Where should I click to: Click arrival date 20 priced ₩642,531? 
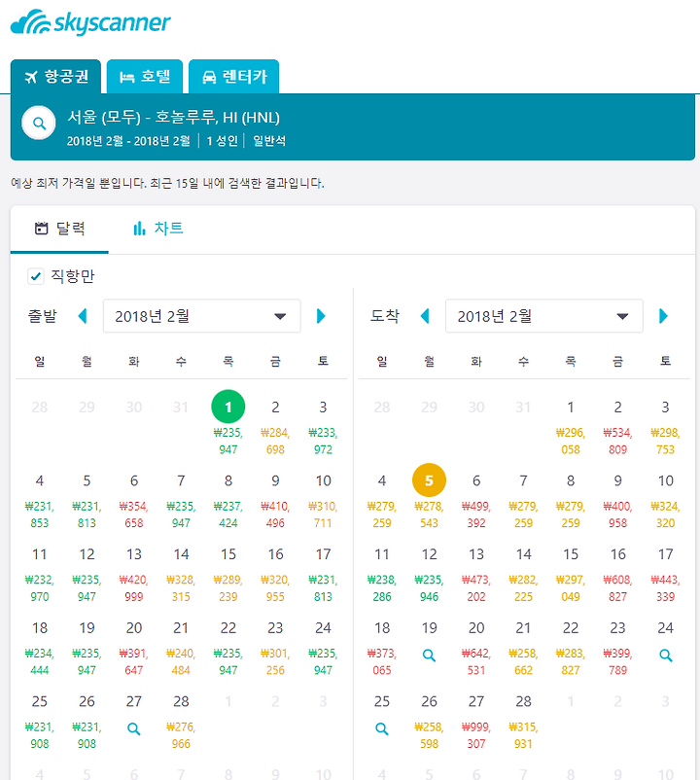(x=476, y=649)
